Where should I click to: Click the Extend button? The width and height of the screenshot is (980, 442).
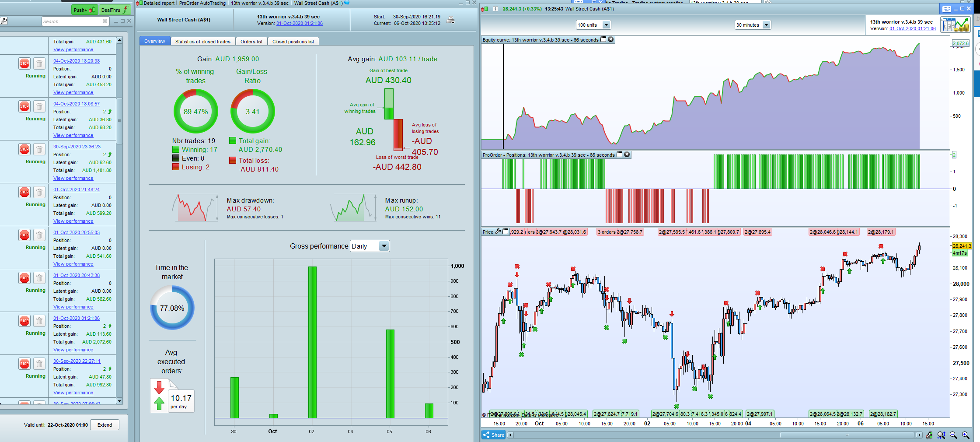tap(105, 425)
